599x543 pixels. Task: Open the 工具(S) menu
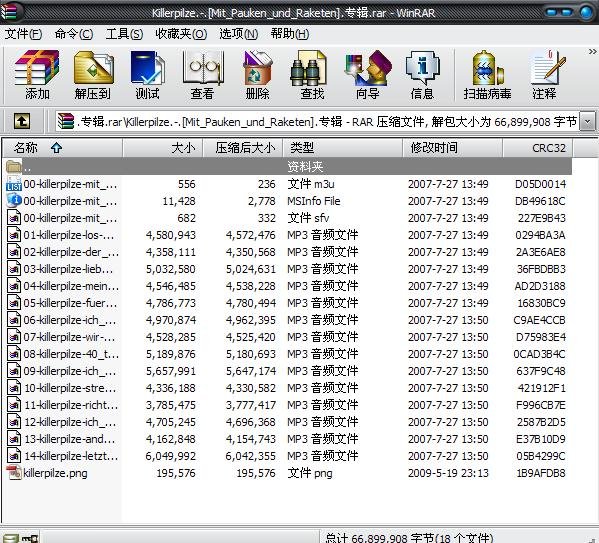[124, 34]
